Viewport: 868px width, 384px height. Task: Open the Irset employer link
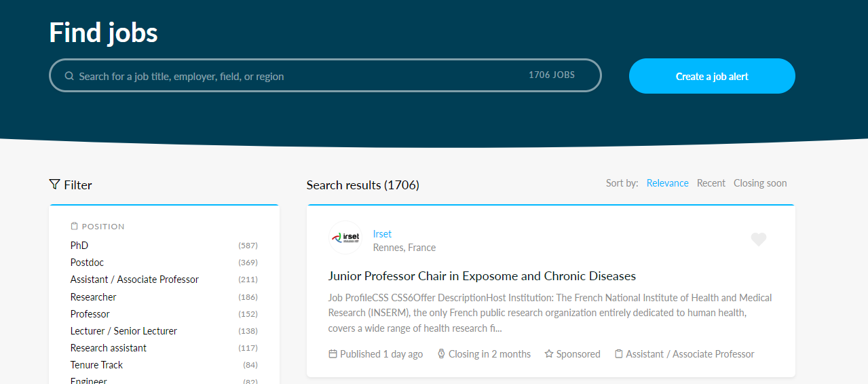[x=382, y=234]
